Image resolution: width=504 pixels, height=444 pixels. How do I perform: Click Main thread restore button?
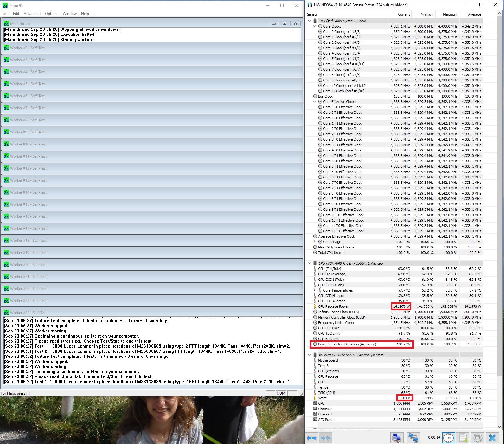click(284, 23)
